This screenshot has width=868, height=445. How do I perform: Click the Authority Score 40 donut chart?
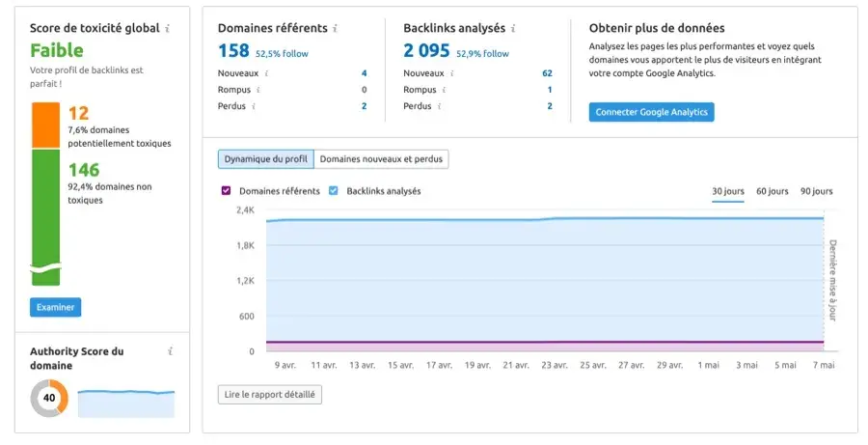click(49, 398)
